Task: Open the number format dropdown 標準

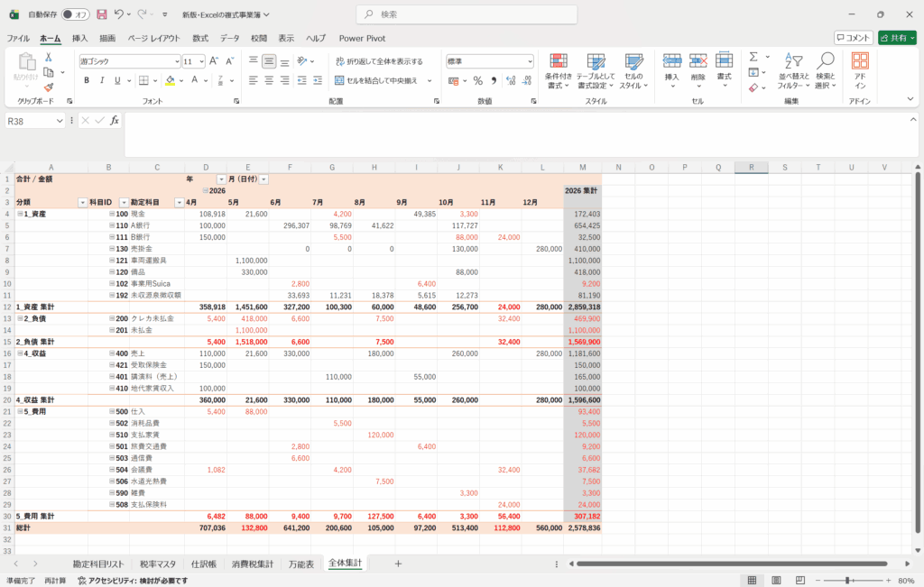Action: pyautogui.click(x=530, y=61)
